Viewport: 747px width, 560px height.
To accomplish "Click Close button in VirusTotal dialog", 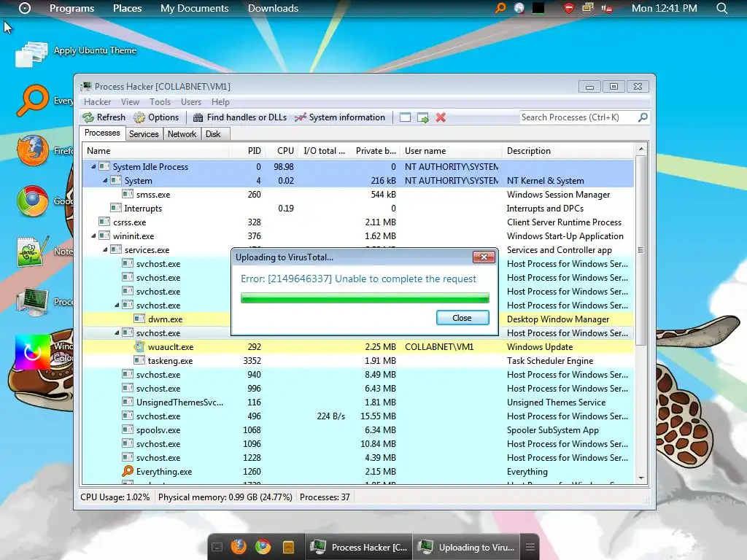I will point(462,318).
